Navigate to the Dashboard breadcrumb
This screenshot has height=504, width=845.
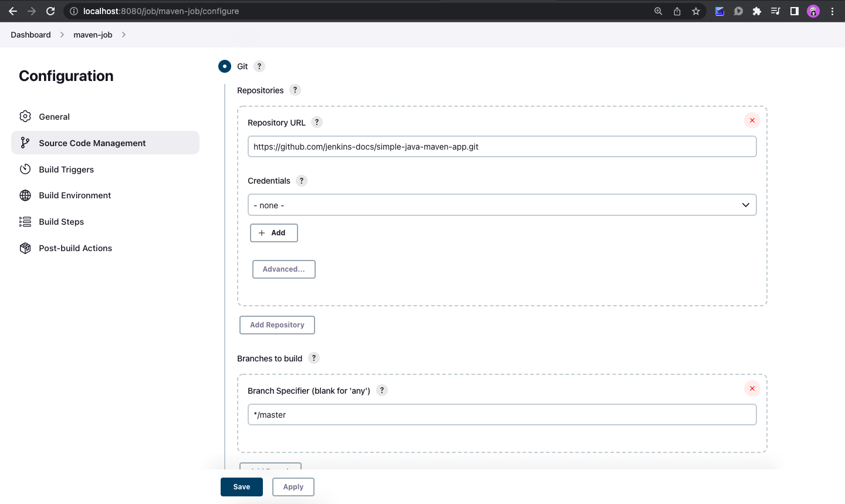30,35
